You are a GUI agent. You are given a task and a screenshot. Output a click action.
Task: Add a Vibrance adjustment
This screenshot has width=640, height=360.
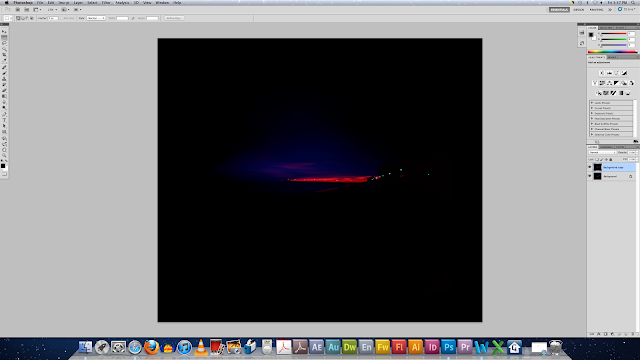click(595, 83)
